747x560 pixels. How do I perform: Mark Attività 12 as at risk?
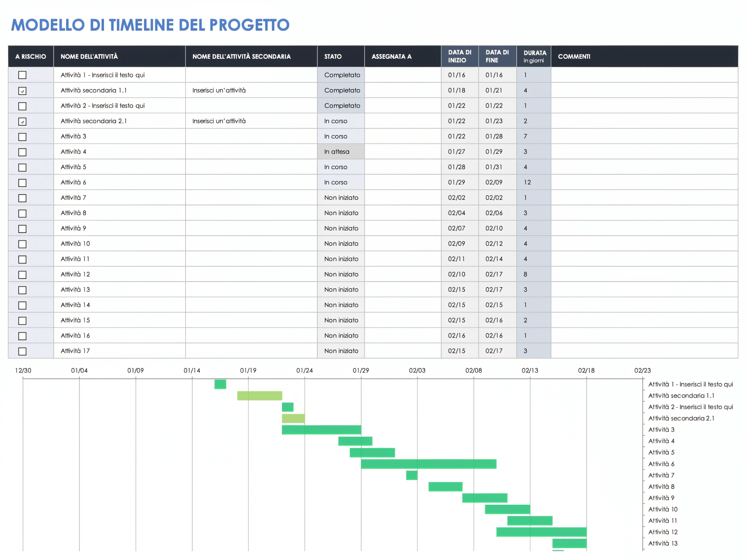(23, 275)
